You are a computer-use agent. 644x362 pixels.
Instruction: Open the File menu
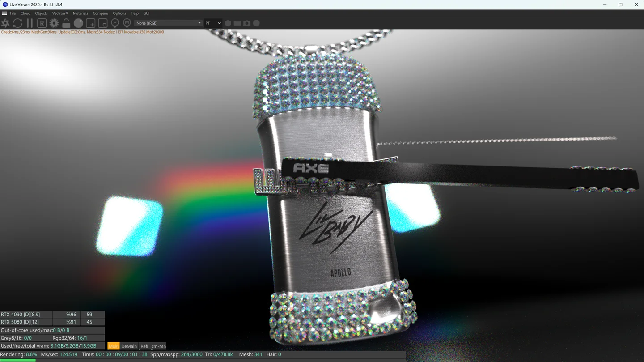pos(13,13)
